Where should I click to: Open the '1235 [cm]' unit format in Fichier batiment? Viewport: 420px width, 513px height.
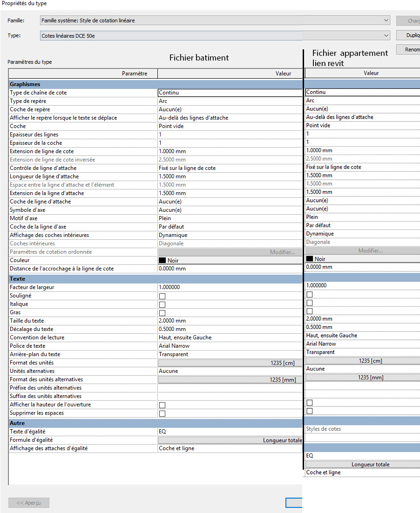[230, 363]
